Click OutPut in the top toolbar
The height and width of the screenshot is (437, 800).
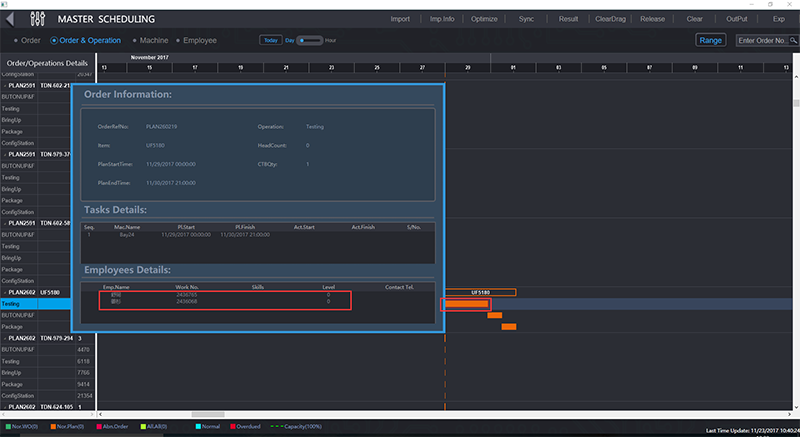tap(737, 19)
